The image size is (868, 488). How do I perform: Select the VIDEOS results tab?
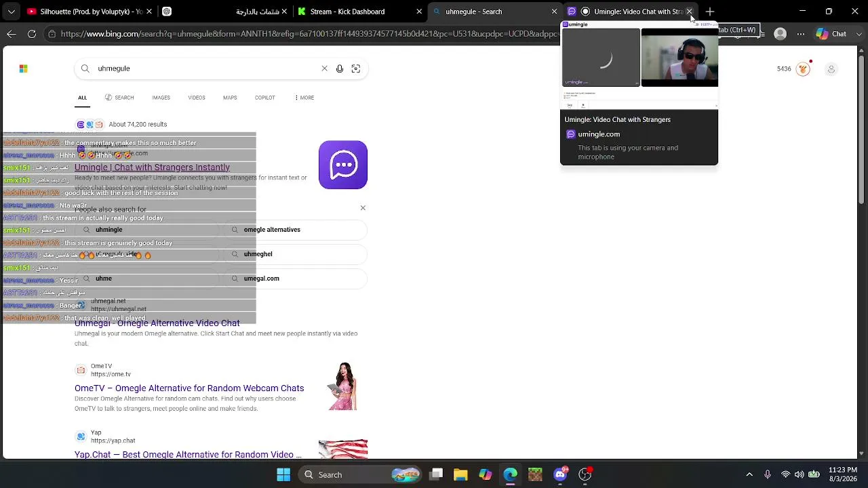[197, 98]
